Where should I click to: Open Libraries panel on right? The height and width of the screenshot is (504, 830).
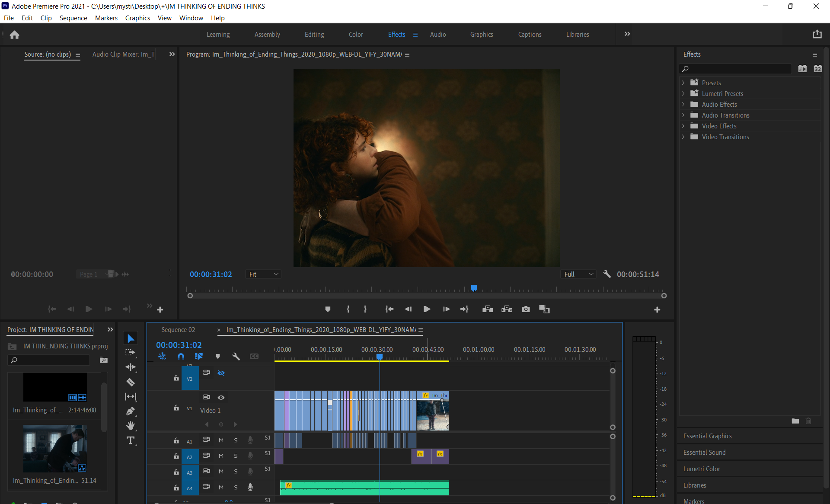pos(695,485)
